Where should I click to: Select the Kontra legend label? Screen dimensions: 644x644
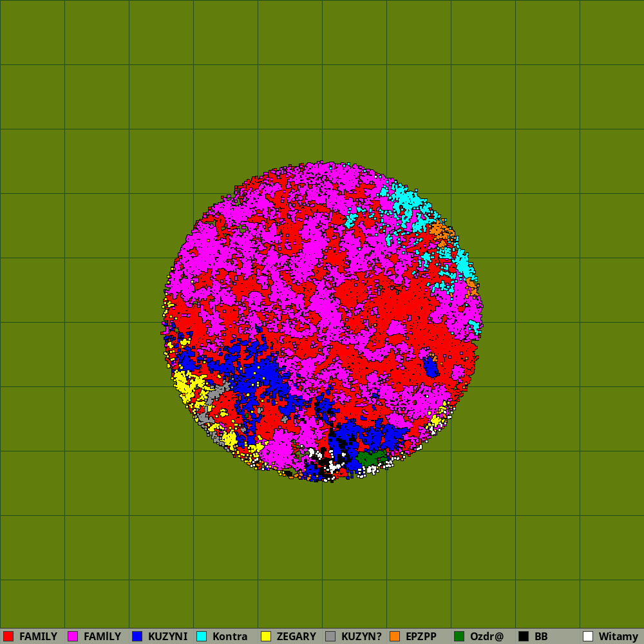point(230,636)
